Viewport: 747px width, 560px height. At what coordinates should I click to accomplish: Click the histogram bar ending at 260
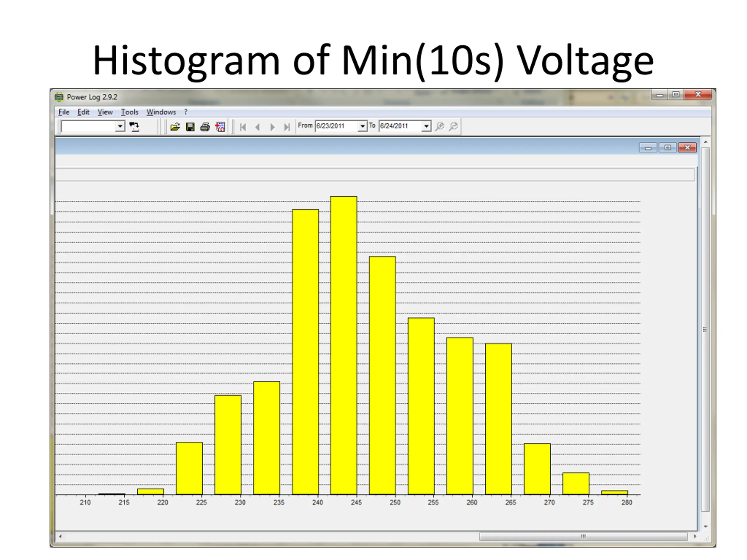pyautogui.click(x=460, y=416)
